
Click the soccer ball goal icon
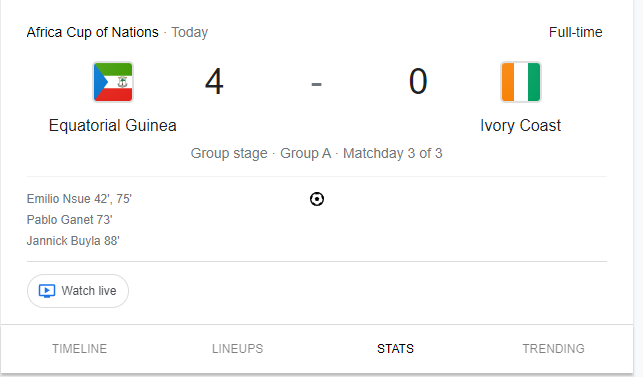click(317, 199)
